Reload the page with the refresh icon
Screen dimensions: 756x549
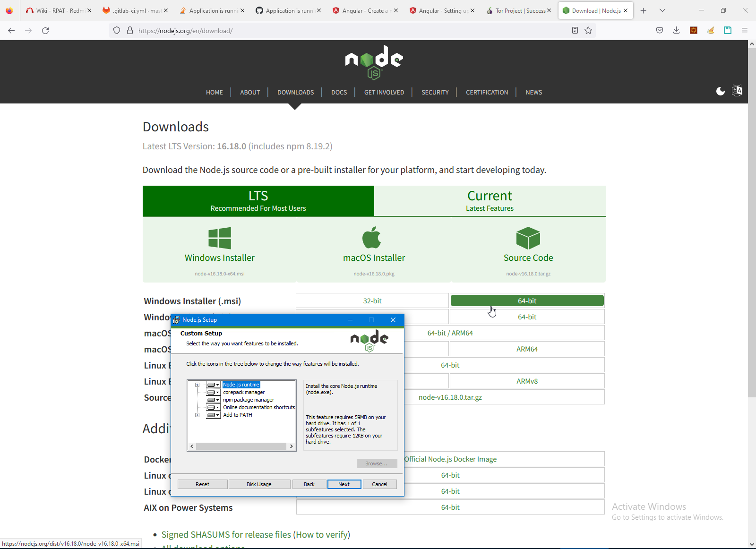click(45, 31)
